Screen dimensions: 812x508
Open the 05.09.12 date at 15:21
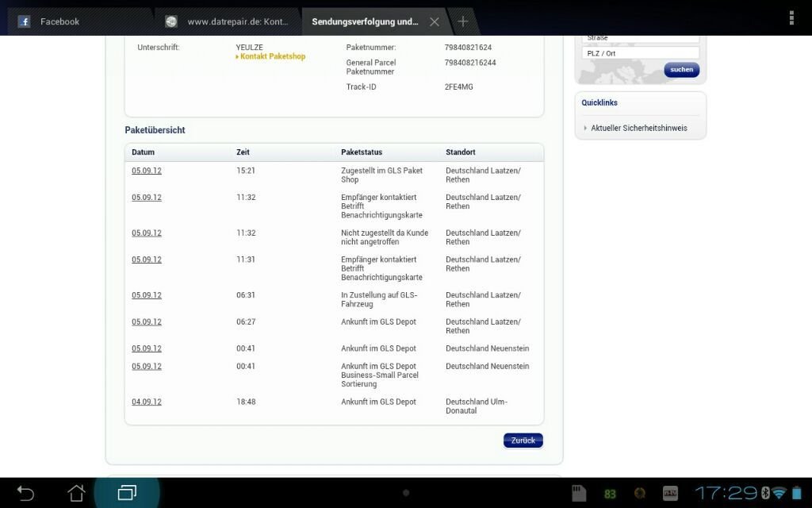pos(147,171)
